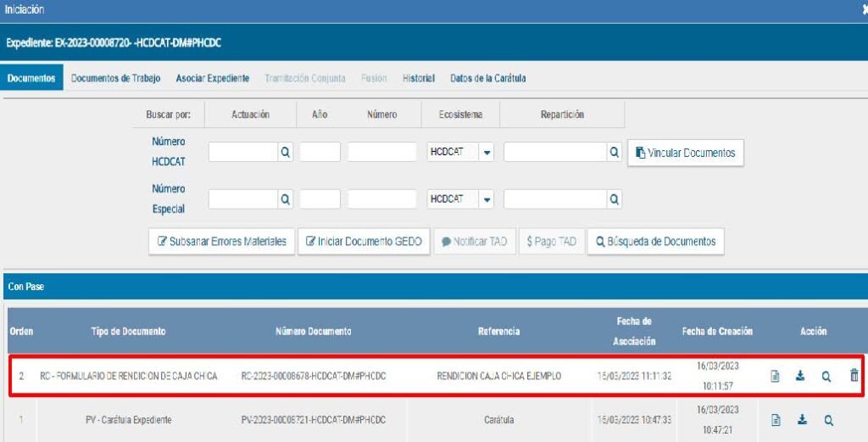Select document number PV-2023-00008721-HCDCAT-DM#PHCDC
This screenshot has height=442, width=868.
pos(314,420)
